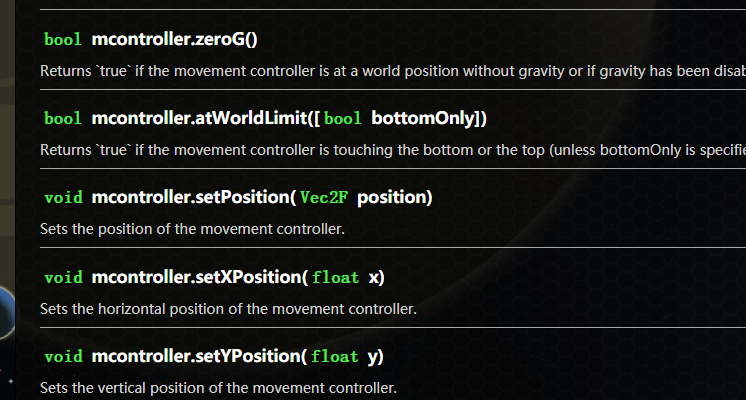Click the 'Sets the position' description line

tap(192, 229)
